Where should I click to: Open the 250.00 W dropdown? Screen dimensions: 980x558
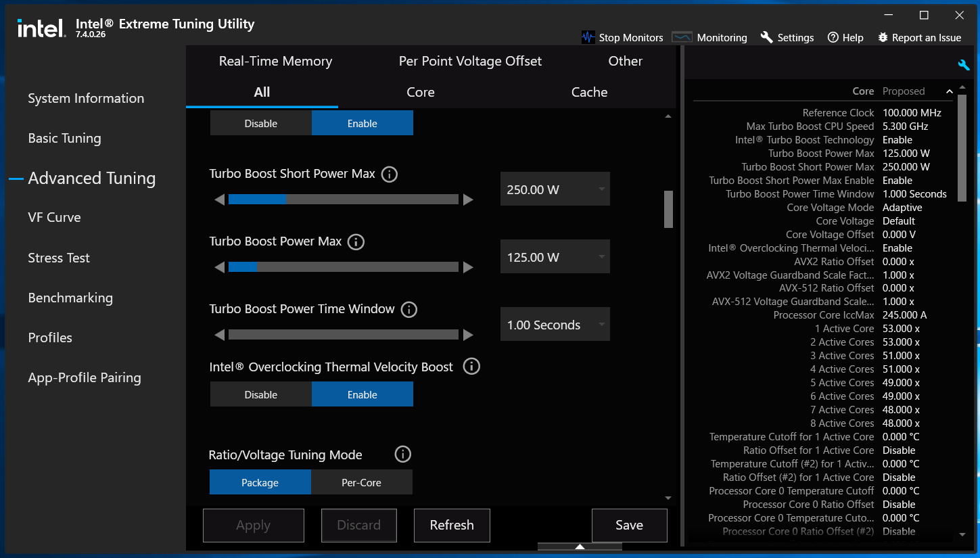click(x=555, y=189)
